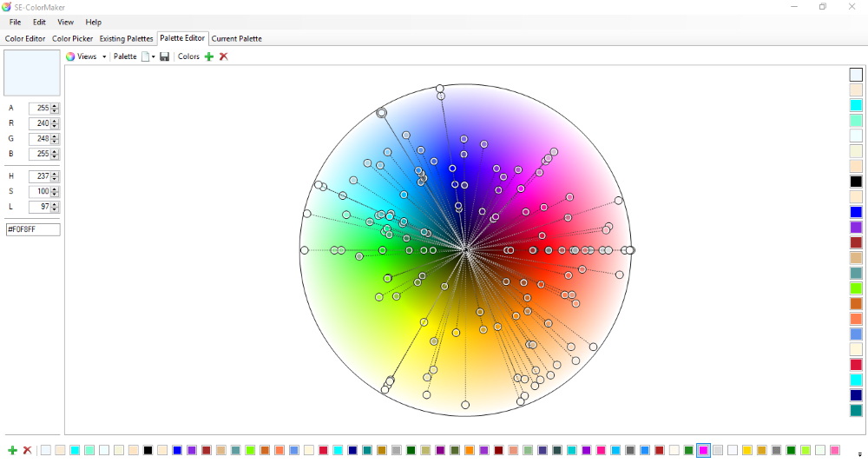This screenshot has height=463, width=868.
Task: Click the Colors label in the toolbar
Action: point(188,56)
